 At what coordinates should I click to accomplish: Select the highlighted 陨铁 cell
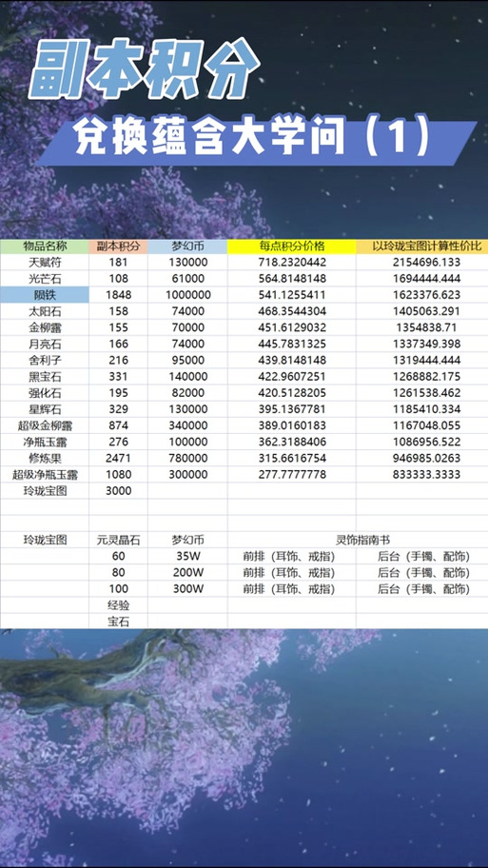point(45,294)
